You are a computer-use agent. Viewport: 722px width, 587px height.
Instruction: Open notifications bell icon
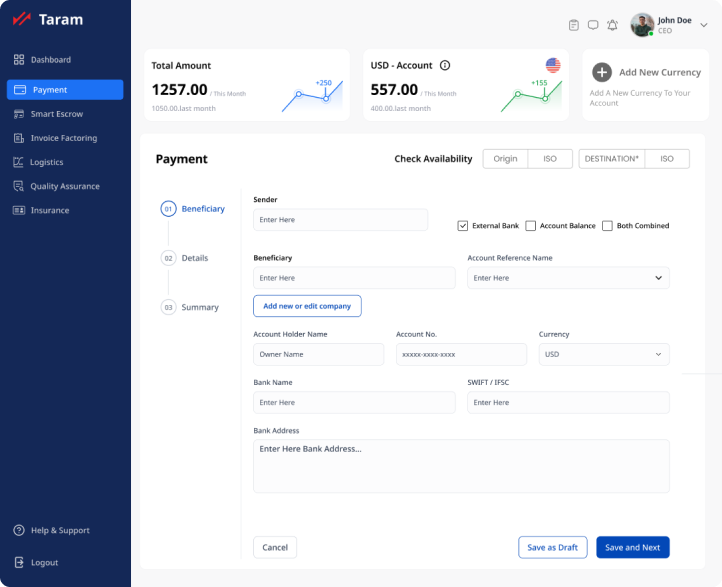pos(612,25)
